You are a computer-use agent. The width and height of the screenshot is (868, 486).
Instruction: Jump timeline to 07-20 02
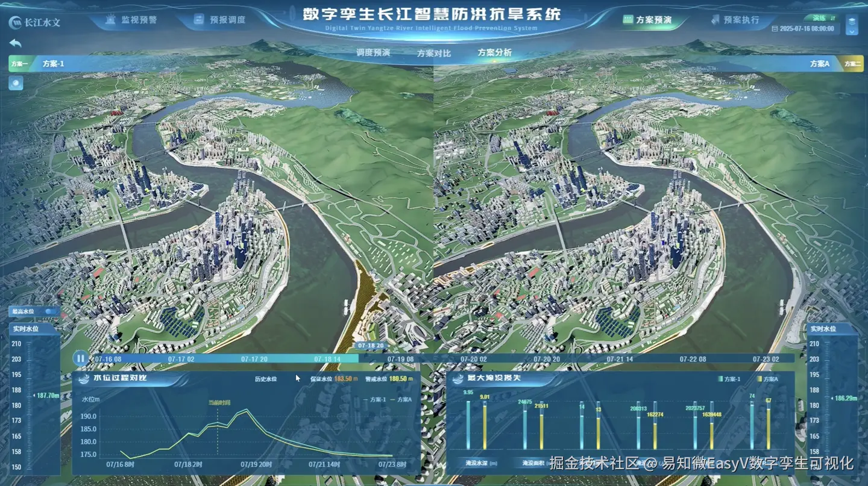click(x=474, y=358)
